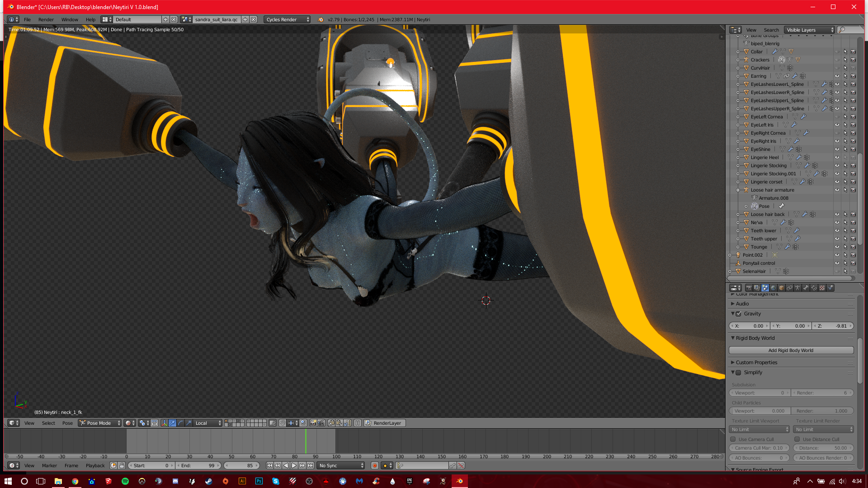Open the File menu
Viewport: 868px width, 488px height.
pyautogui.click(x=27, y=19)
